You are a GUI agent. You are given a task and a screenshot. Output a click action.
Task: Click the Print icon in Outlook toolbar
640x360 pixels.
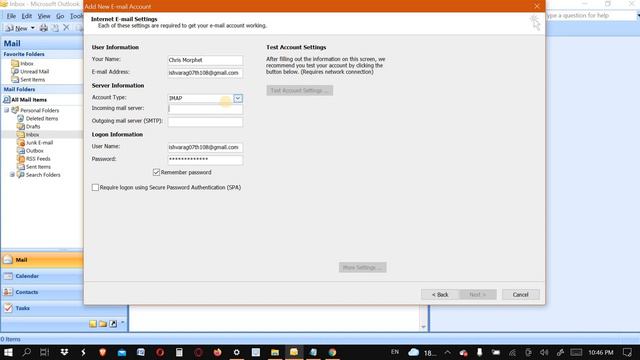[x=44, y=28]
